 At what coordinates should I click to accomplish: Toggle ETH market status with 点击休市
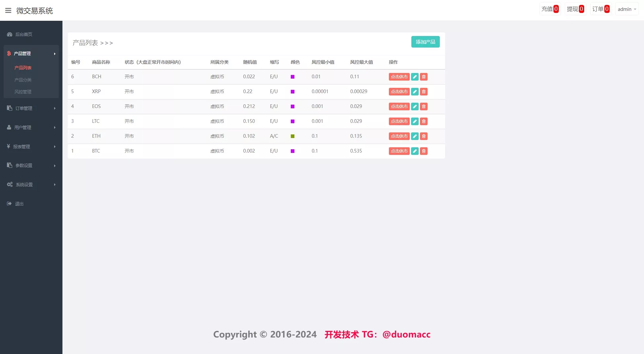click(399, 136)
